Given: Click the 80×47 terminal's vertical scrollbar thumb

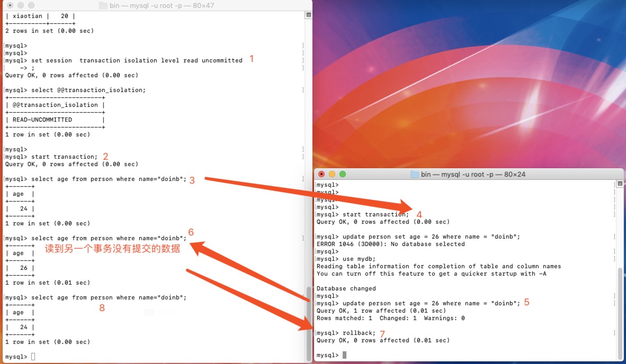Looking at the screenshot, I should [309, 322].
